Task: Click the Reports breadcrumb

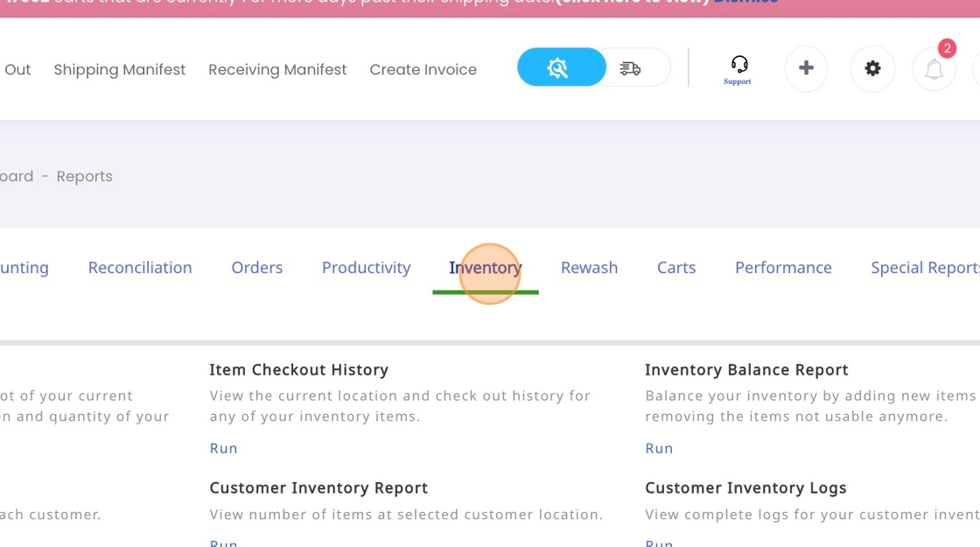Action: pyautogui.click(x=84, y=176)
